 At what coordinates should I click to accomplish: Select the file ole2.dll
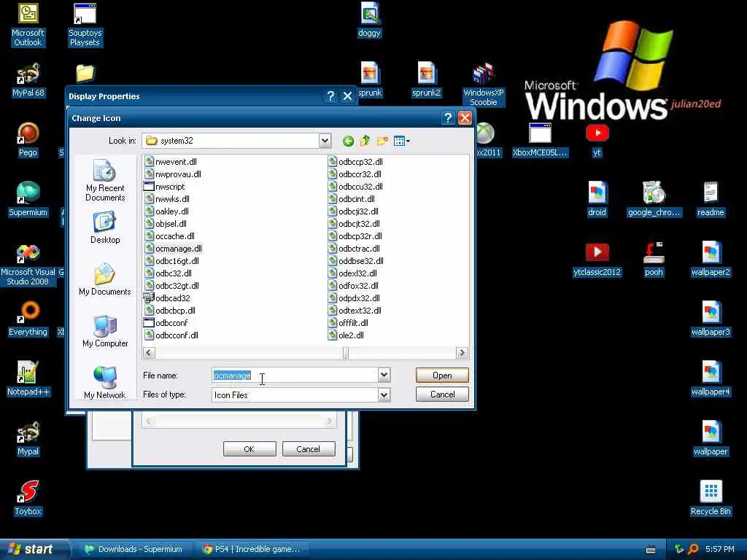click(346, 335)
